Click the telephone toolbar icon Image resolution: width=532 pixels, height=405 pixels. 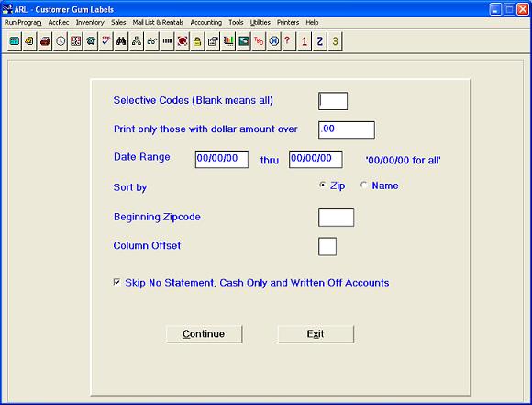[91, 41]
